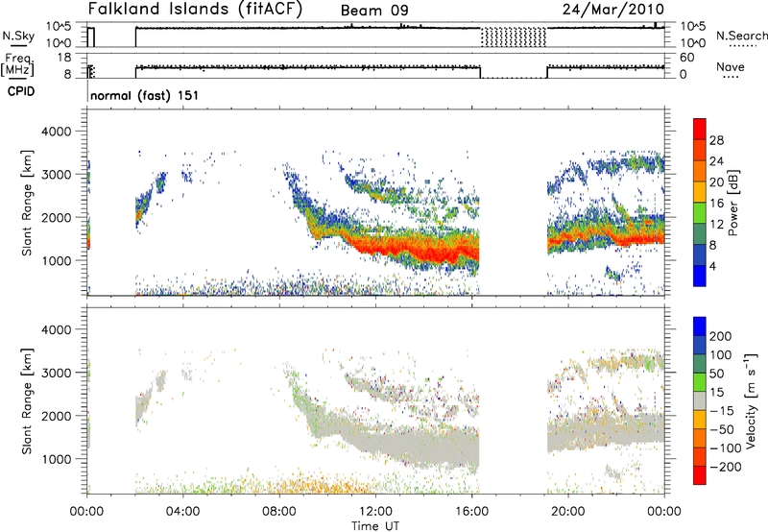The image size is (768, 532).
Task: Select the 'Velocity [m s-1]' colorbar title
Action: [x=751, y=400]
